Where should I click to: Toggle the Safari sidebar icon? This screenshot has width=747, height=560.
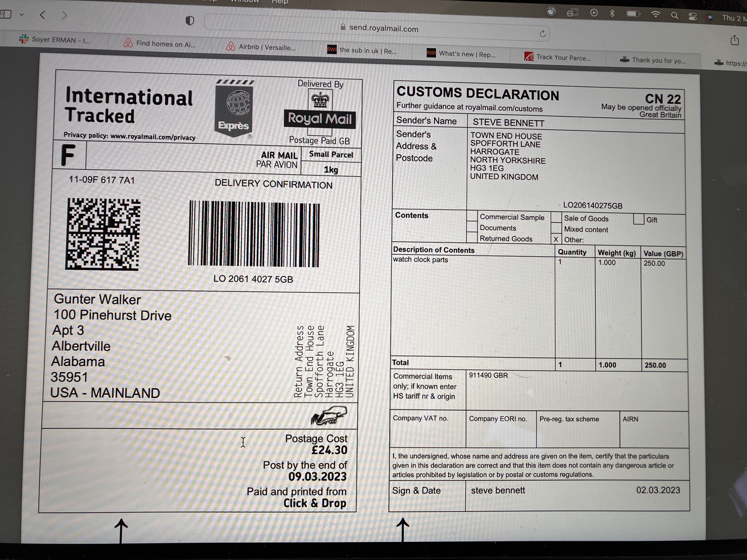[6, 14]
